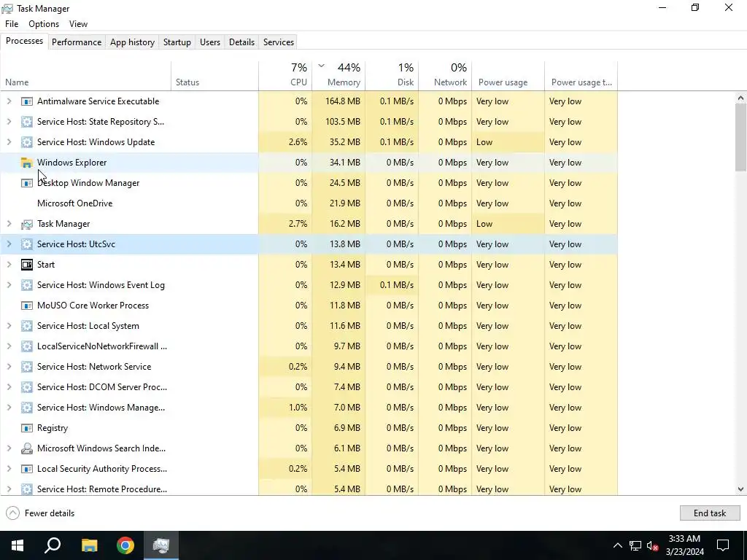Select Service Host: Remote Procedure... row
This screenshot has width=747, height=560.
point(309,489)
